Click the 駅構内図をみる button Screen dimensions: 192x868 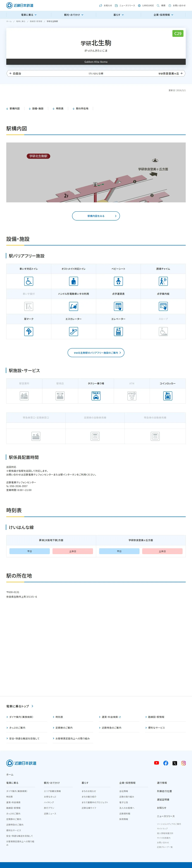[x=96, y=216]
